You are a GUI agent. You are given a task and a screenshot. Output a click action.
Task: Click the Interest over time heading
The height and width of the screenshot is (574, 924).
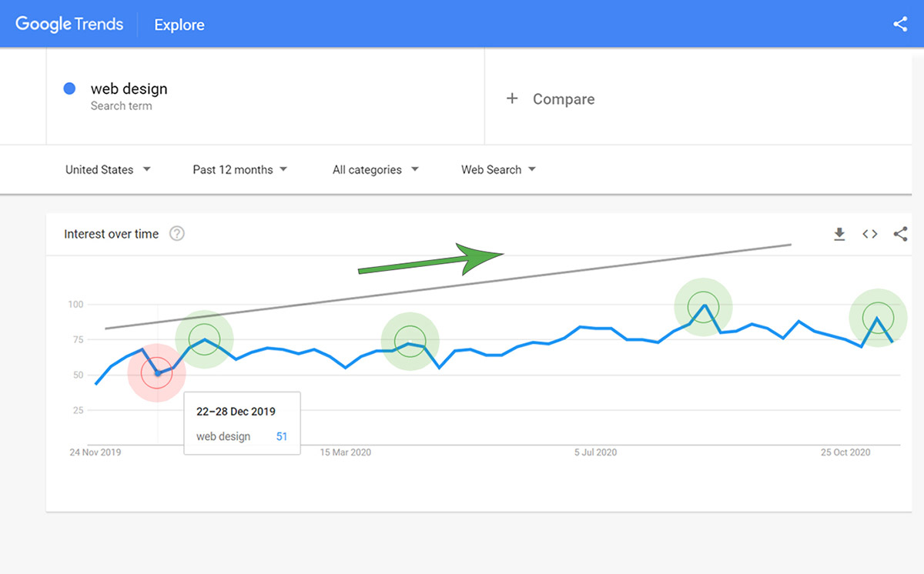(112, 234)
